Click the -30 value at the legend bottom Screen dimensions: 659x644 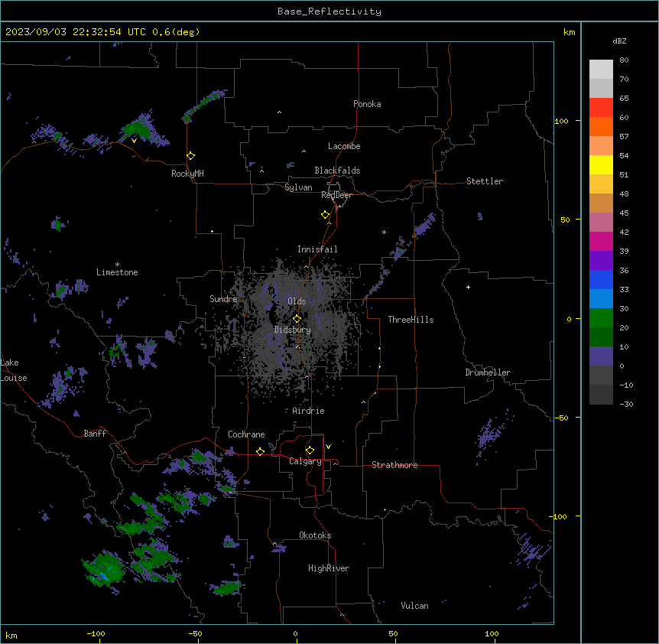pos(626,404)
